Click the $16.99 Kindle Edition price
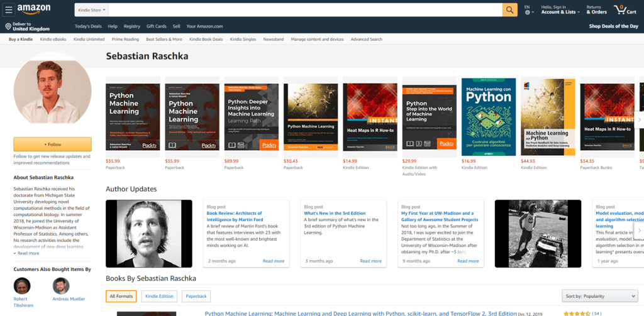This screenshot has width=644, height=316. click(x=469, y=161)
